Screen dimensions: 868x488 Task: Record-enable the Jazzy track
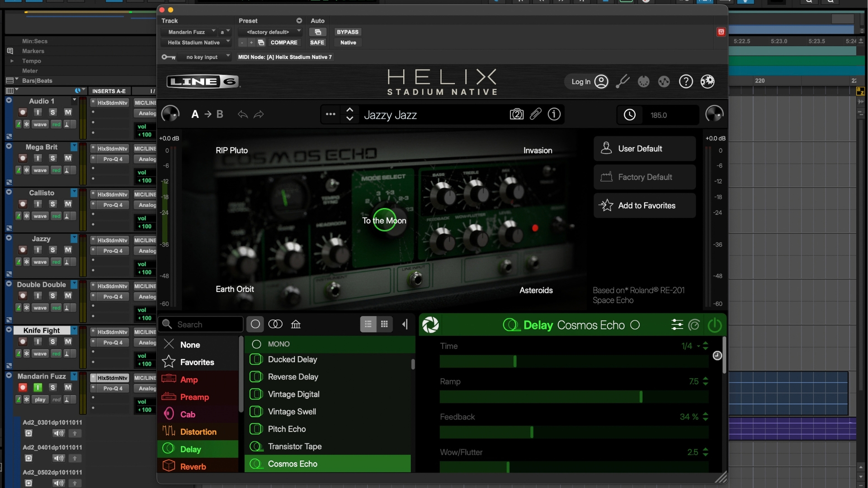(x=23, y=250)
